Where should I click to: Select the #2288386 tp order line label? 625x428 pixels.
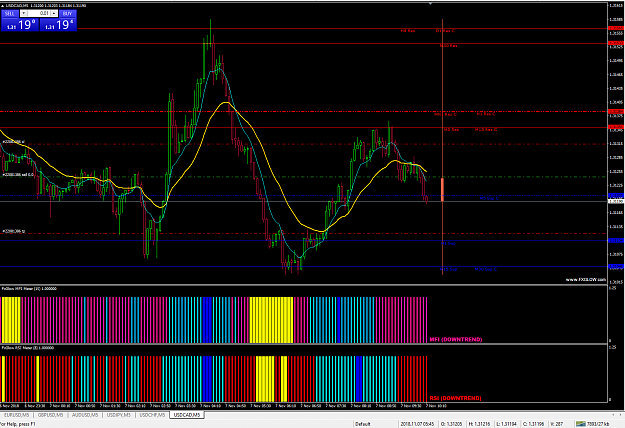point(14,231)
